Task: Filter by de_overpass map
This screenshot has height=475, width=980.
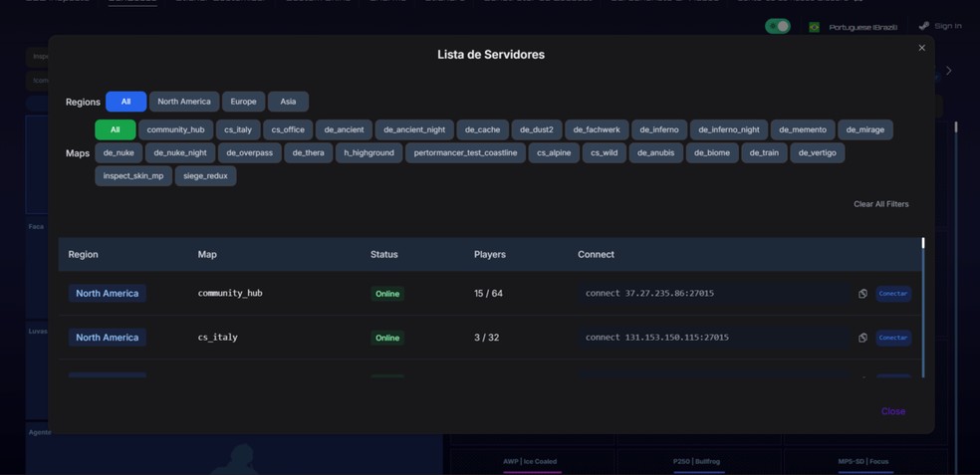Action: click(249, 152)
